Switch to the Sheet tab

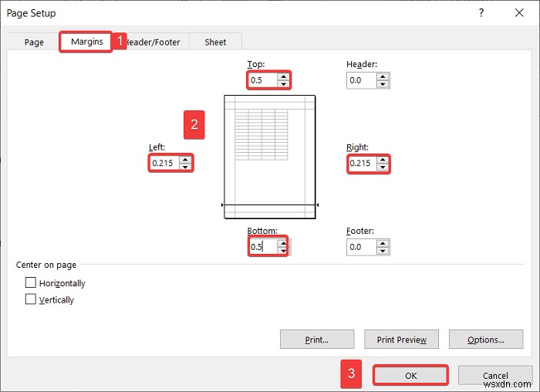(x=215, y=42)
